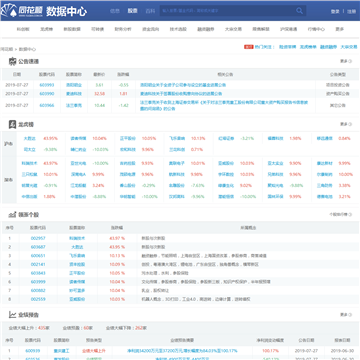Open 更多 arrow in 公告速递 section
This screenshot has width=360, height=360.
click(346, 61)
